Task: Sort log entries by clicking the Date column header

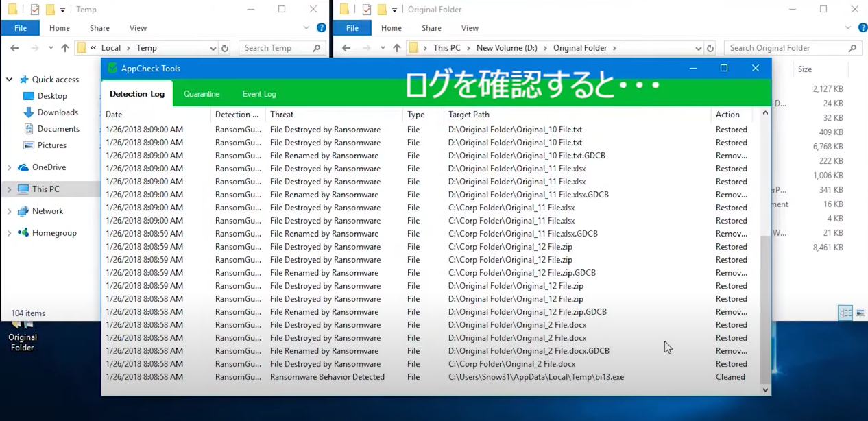Action: (x=113, y=114)
